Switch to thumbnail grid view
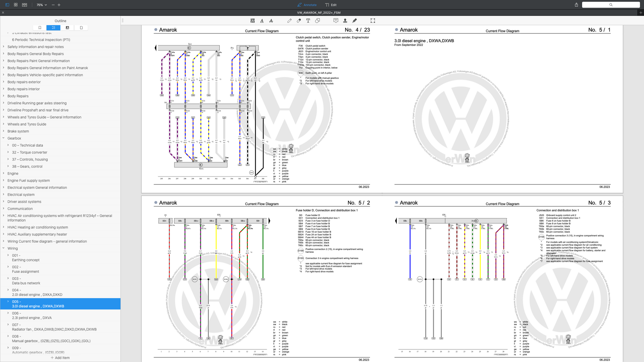The image size is (644, 362). (x=16, y=5)
